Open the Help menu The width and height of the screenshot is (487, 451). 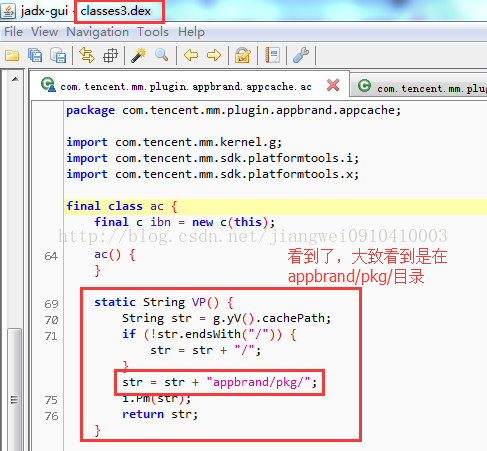coord(191,32)
